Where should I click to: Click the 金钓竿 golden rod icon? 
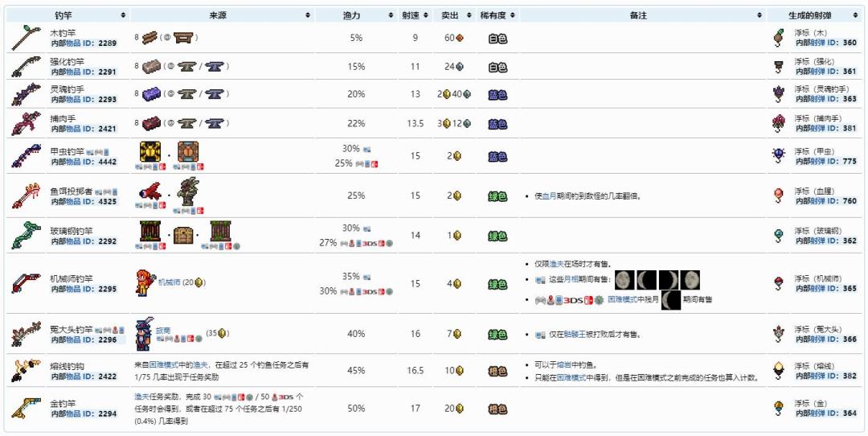(26, 409)
